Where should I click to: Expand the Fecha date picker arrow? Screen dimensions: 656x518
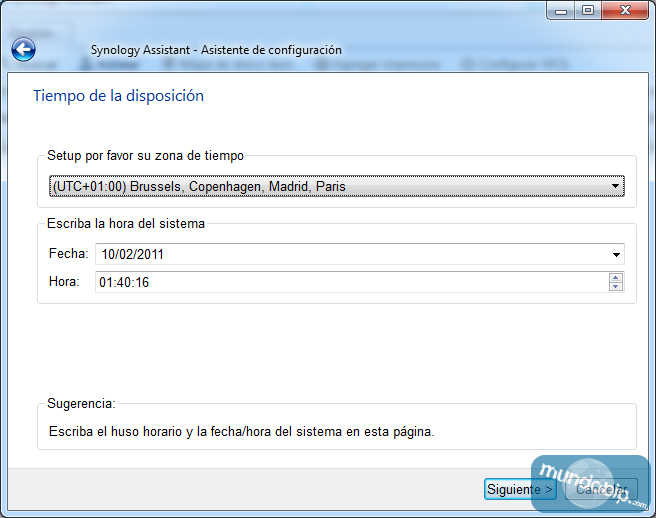point(616,254)
